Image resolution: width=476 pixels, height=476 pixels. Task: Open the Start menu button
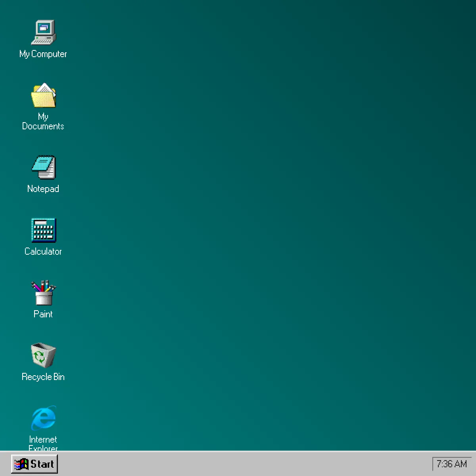click(35, 464)
